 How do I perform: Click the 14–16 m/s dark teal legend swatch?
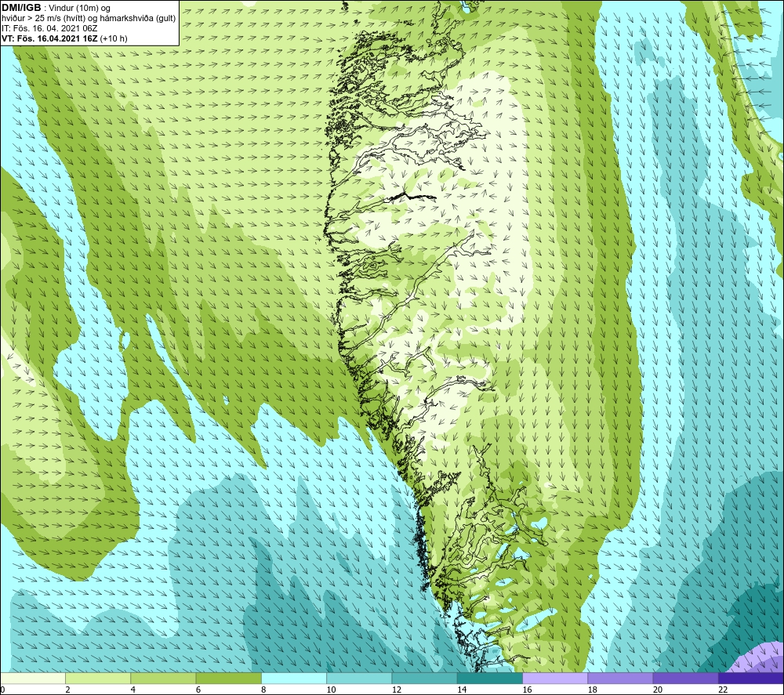pos(489,679)
